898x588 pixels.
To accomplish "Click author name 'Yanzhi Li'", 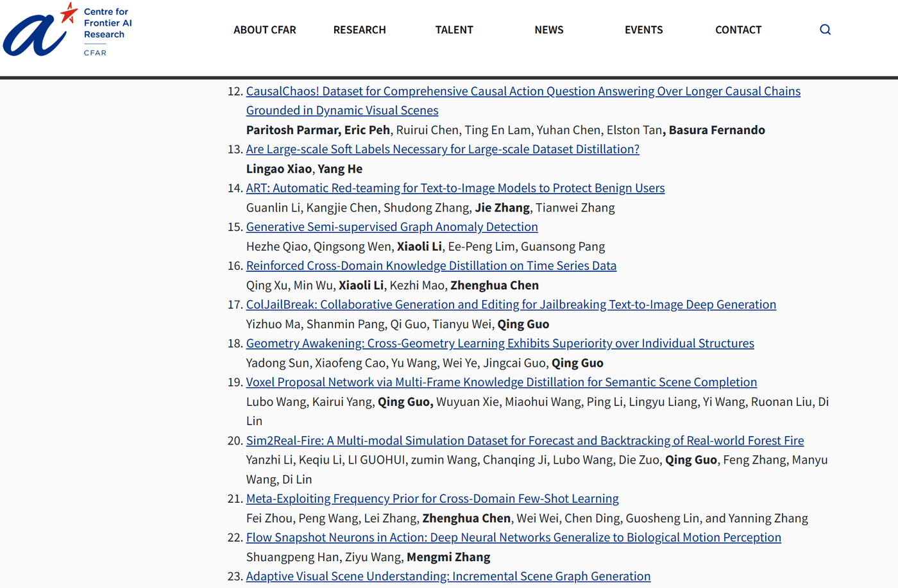I will [x=270, y=460].
